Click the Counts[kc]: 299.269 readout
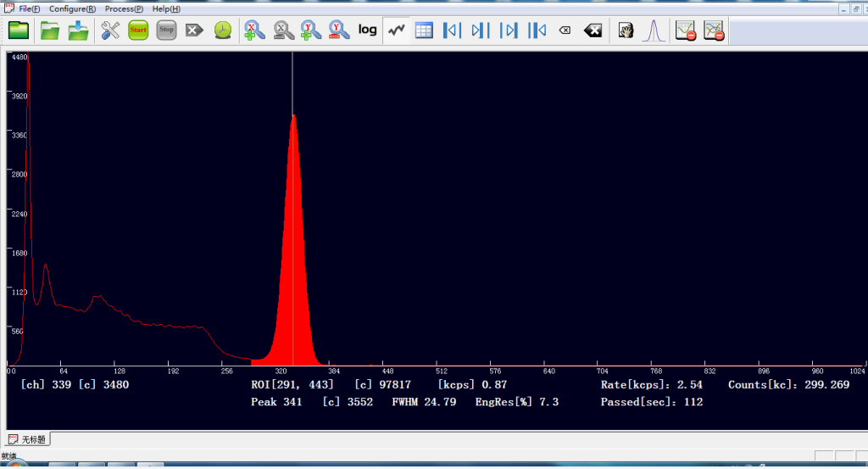This screenshot has height=469, width=868. [x=789, y=384]
